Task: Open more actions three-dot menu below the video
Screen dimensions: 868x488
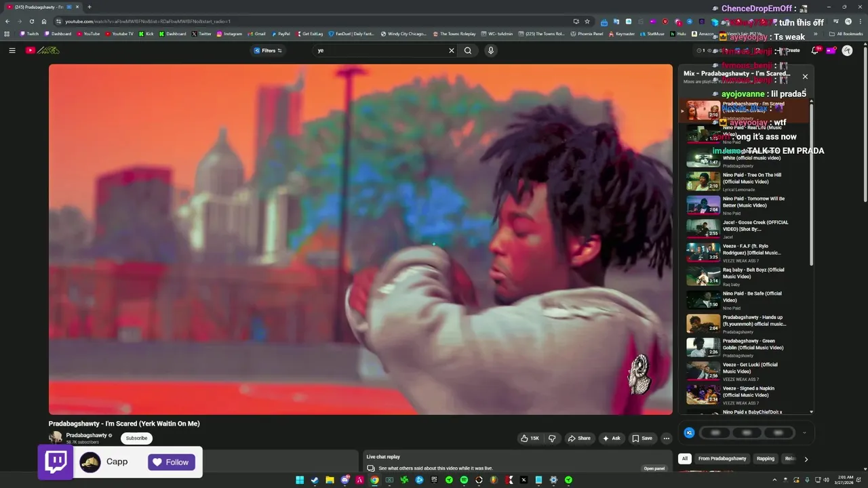Action: click(x=667, y=439)
